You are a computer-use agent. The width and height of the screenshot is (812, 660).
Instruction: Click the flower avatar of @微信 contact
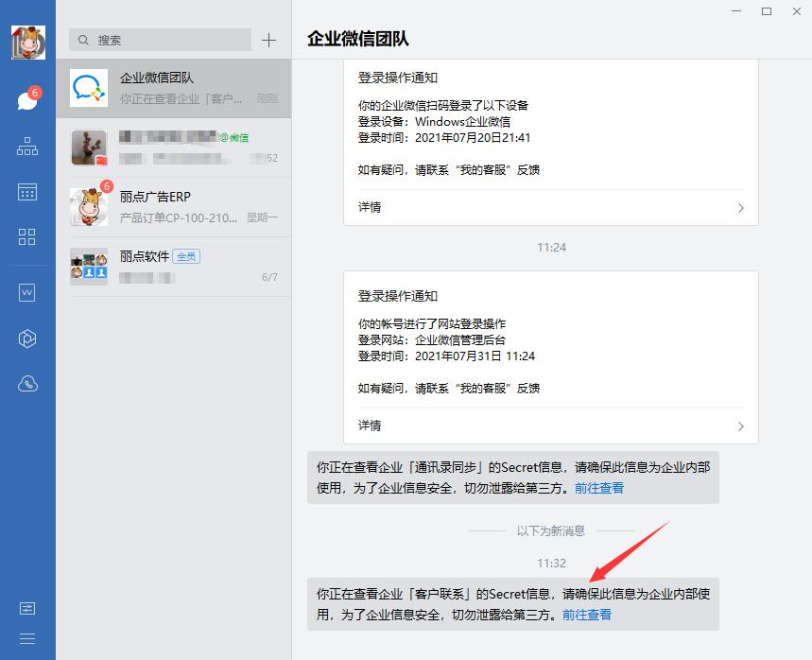coord(89,148)
